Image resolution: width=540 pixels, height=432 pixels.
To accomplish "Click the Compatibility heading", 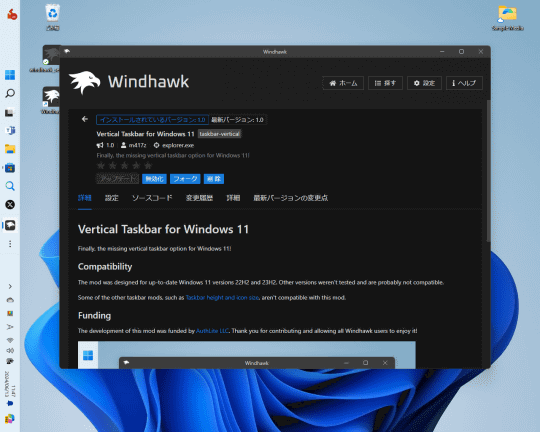I will 105,267.
